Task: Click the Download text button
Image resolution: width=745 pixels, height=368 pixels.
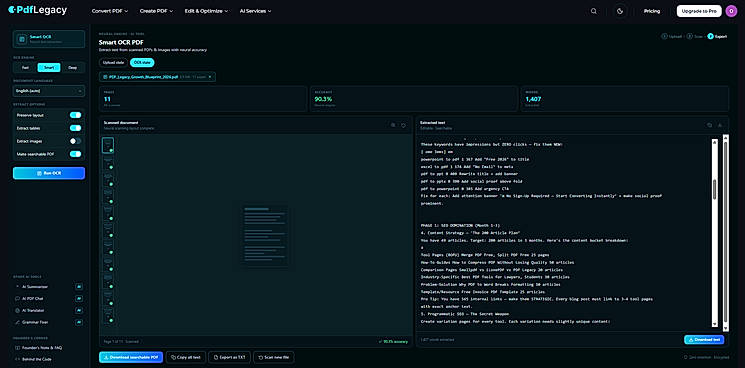Action: (x=704, y=340)
